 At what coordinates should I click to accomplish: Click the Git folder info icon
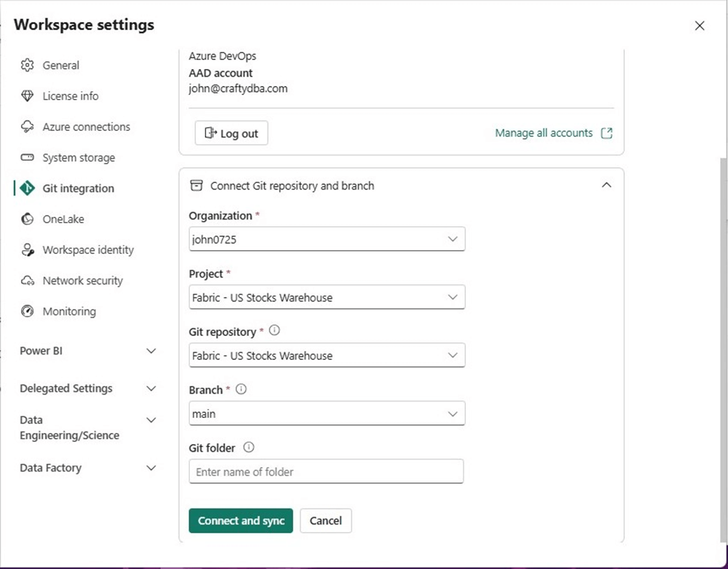pyautogui.click(x=249, y=447)
